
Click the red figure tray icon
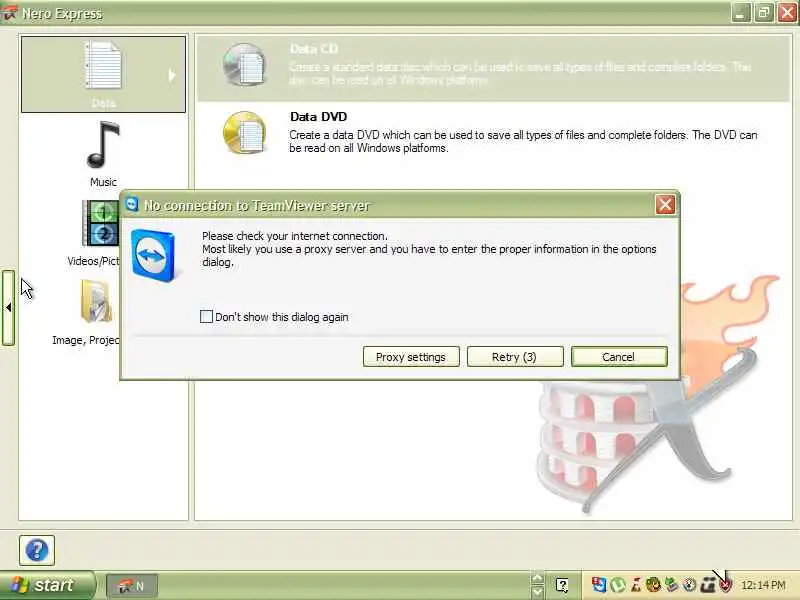pyautogui.click(x=636, y=585)
